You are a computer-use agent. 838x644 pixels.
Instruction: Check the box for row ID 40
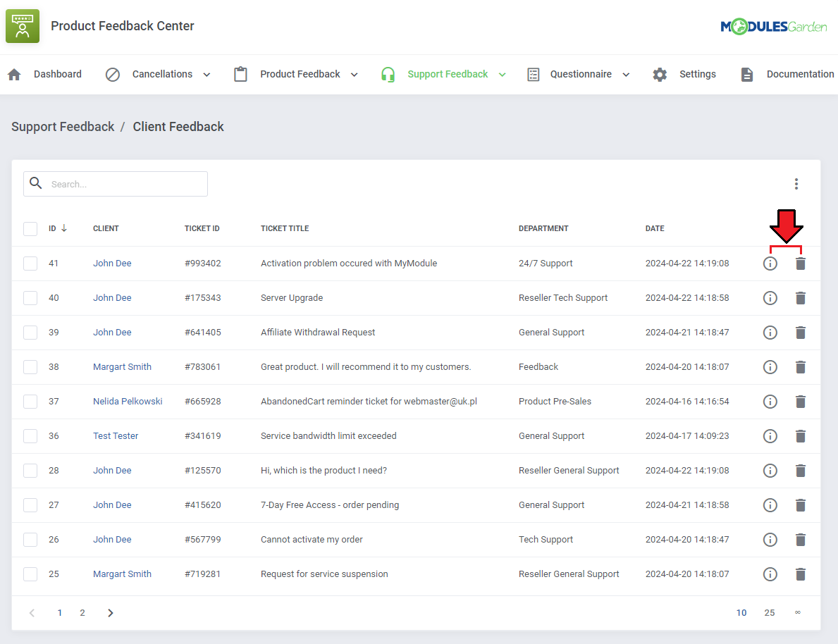click(x=30, y=297)
